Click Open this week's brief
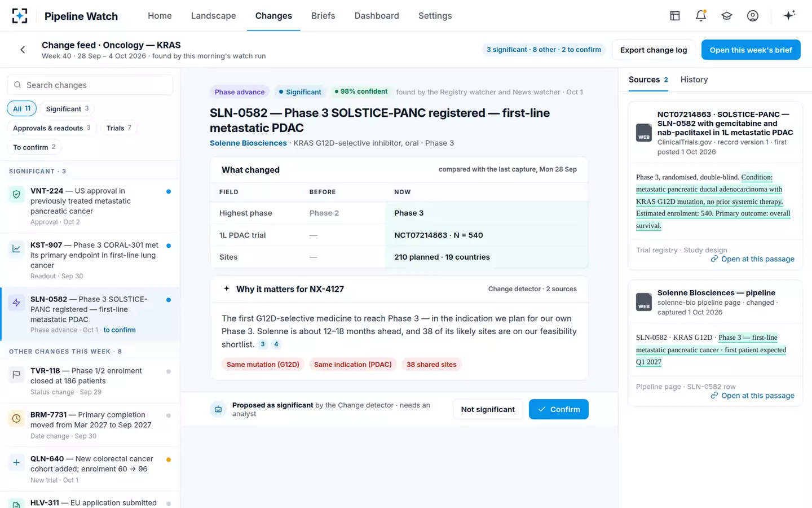This screenshot has width=812, height=508. 751,50
